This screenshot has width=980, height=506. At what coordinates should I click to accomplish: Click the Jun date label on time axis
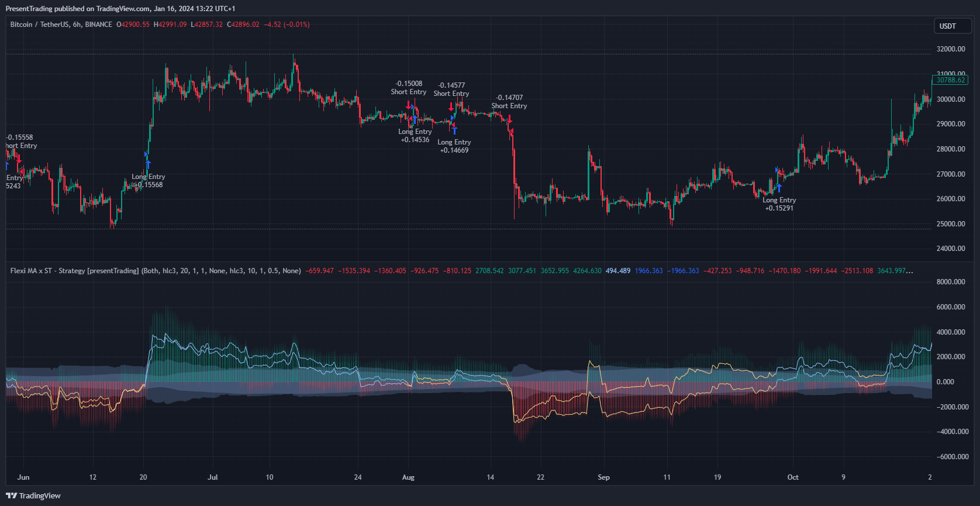tap(23, 477)
